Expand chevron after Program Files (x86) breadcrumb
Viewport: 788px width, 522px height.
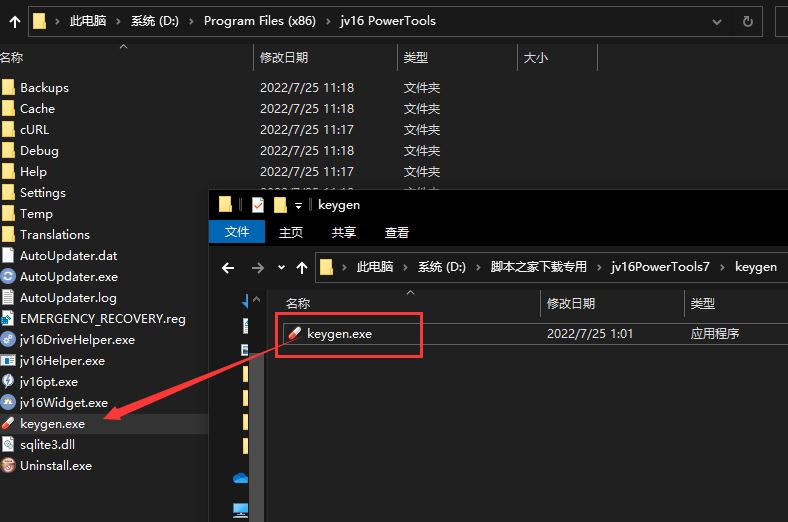(x=328, y=21)
